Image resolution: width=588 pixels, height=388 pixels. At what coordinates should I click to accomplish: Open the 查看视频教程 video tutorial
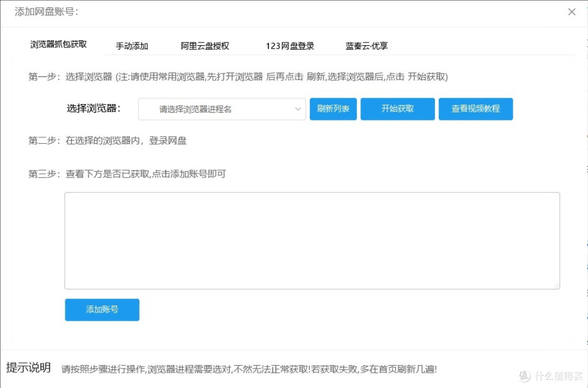pos(475,109)
